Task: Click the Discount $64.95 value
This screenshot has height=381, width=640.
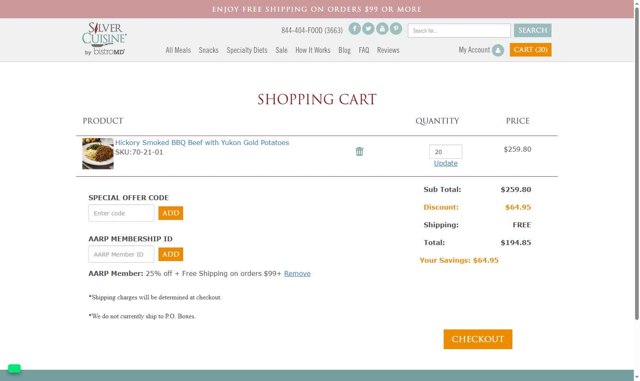Action: [x=518, y=207]
